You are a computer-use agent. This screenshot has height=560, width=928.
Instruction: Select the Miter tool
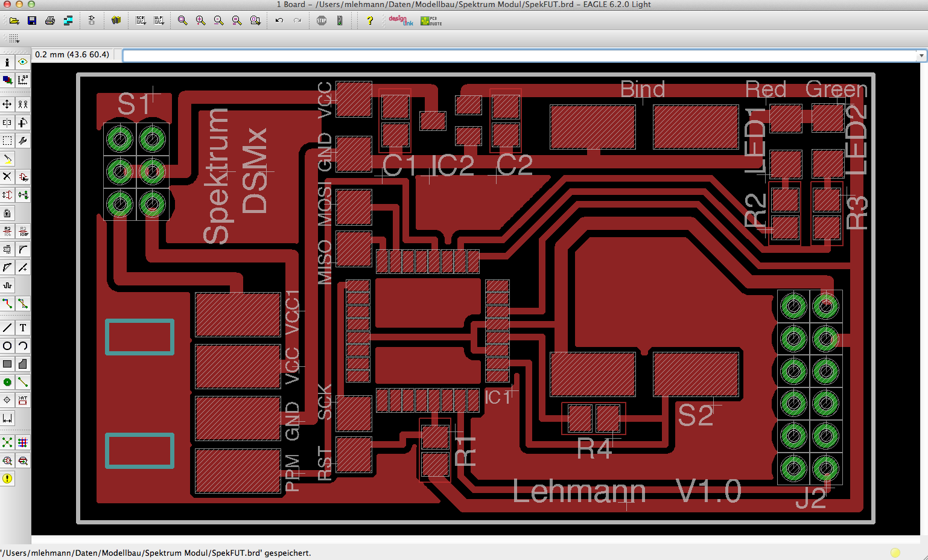pos(23,249)
